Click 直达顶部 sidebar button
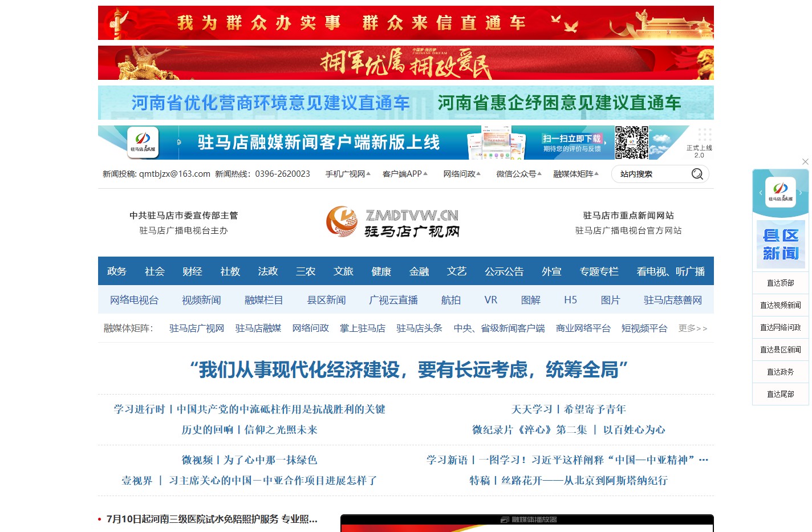812x532 pixels. point(781,283)
